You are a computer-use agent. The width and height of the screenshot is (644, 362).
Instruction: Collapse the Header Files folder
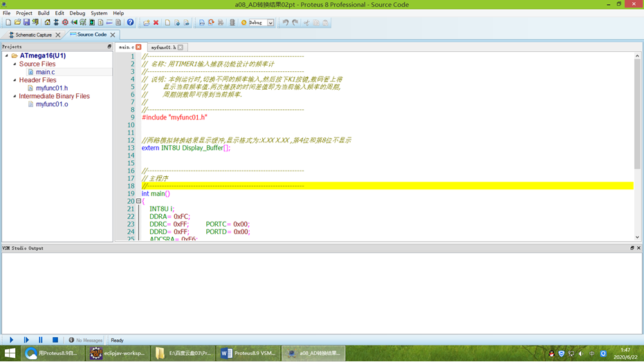15,80
